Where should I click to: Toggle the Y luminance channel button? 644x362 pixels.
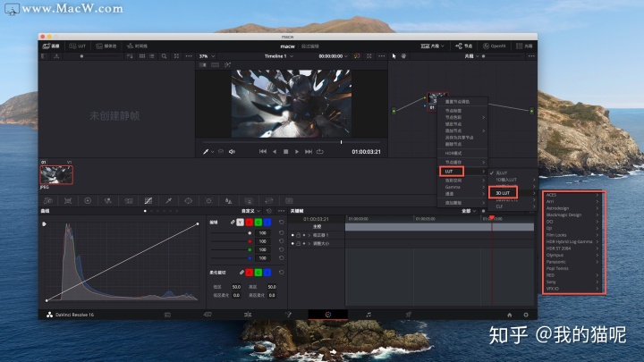pyautogui.click(x=241, y=222)
